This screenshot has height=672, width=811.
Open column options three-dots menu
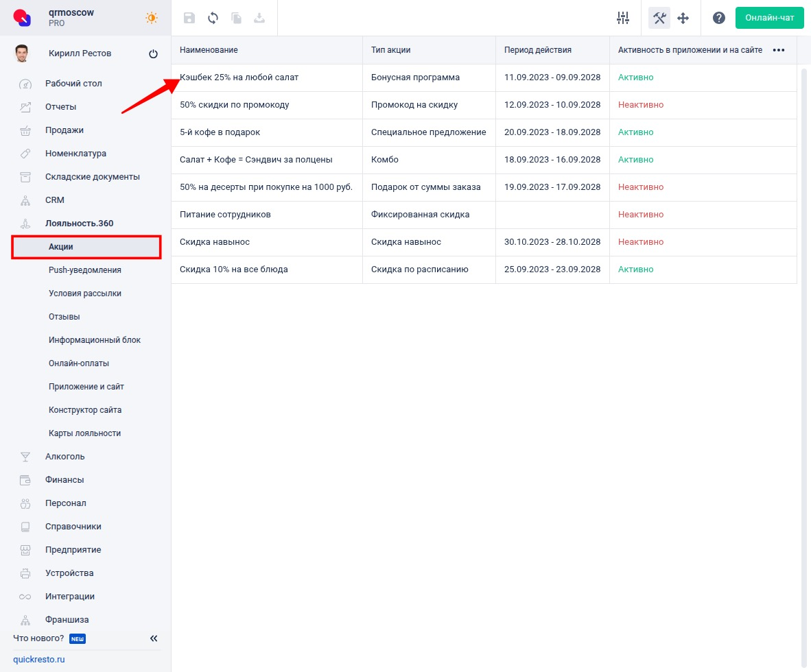click(x=779, y=50)
